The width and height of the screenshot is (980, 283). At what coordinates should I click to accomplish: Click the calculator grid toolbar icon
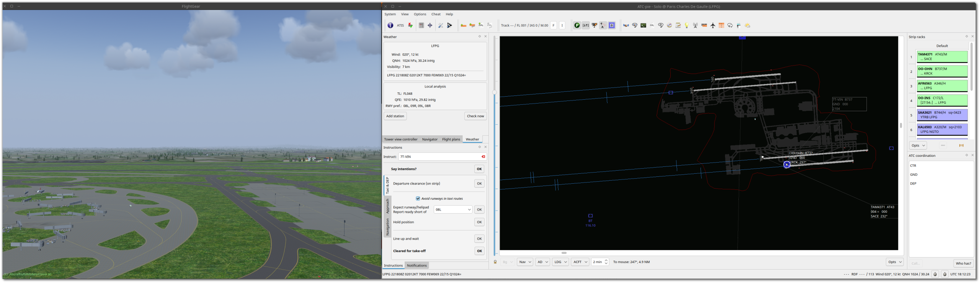coord(421,25)
